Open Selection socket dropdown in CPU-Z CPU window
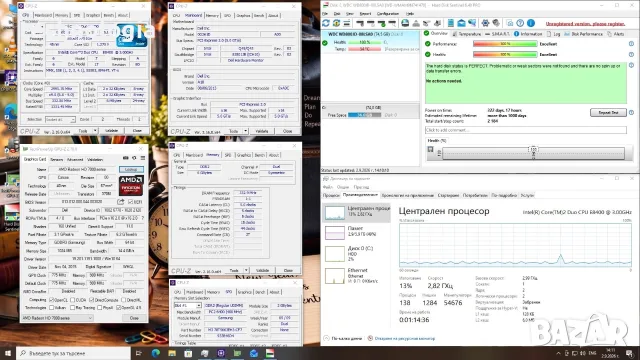The height and width of the screenshot is (360, 640). click(x=60, y=119)
